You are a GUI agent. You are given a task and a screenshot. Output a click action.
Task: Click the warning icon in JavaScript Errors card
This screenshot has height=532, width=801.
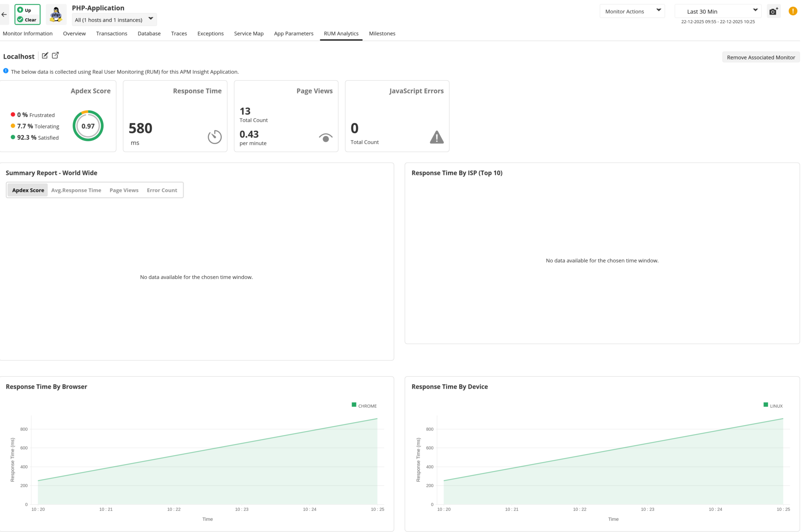tap(437, 137)
